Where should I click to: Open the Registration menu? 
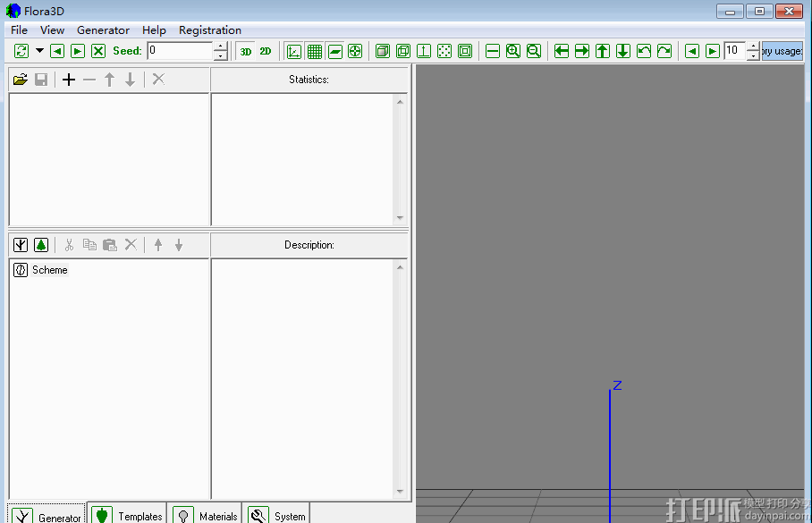[210, 30]
